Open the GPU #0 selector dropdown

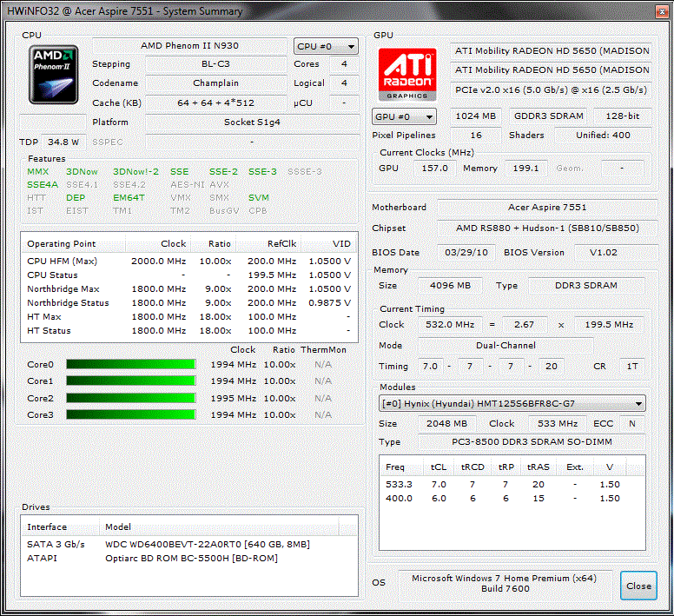404,116
